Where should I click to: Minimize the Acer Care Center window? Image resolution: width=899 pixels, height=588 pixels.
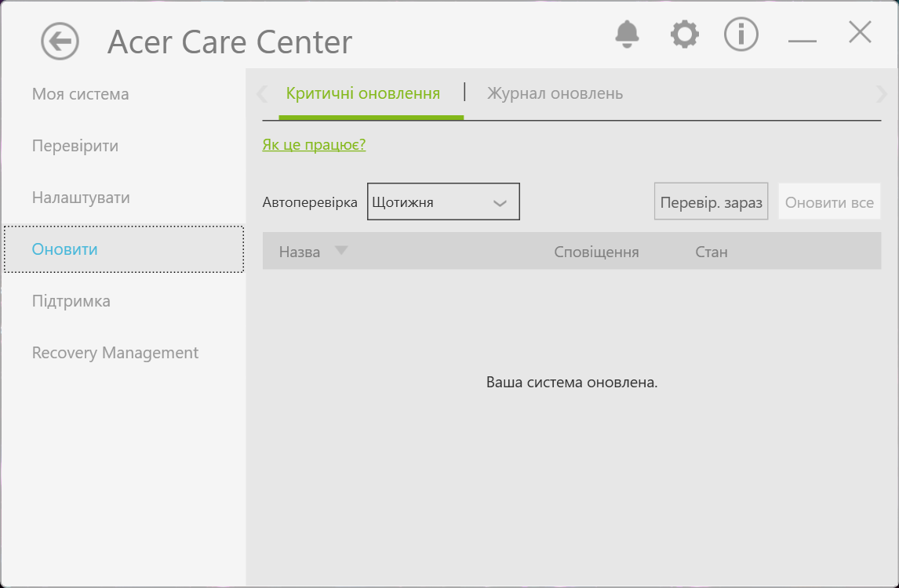click(x=802, y=40)
